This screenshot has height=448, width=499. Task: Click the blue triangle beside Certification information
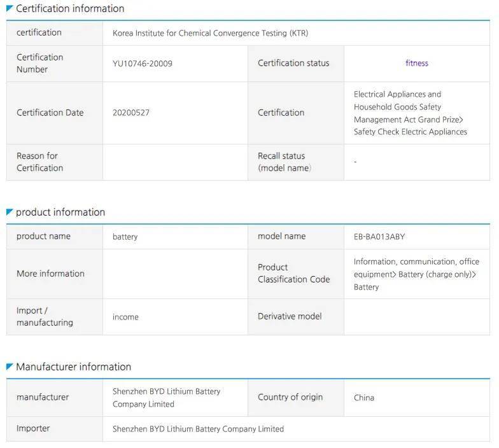10,8
